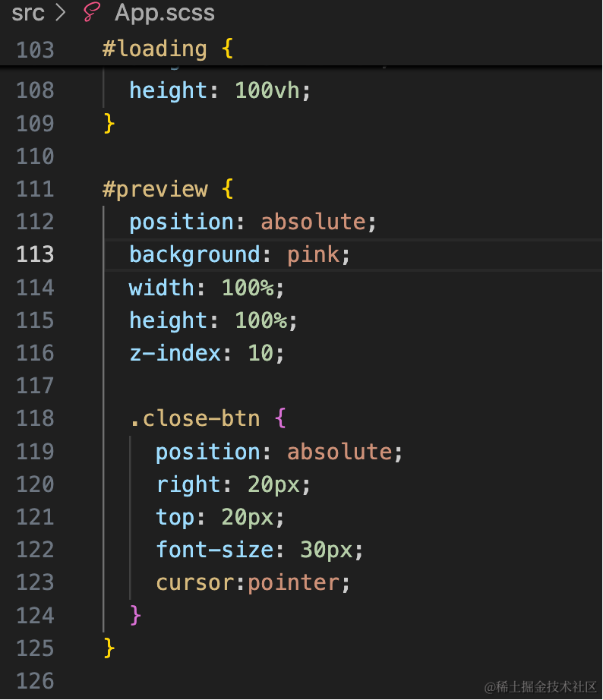Click the src breadcrumb segment
Image resolution: width=603 pixels, height=700 pixels.
click(x=27, y=12)
